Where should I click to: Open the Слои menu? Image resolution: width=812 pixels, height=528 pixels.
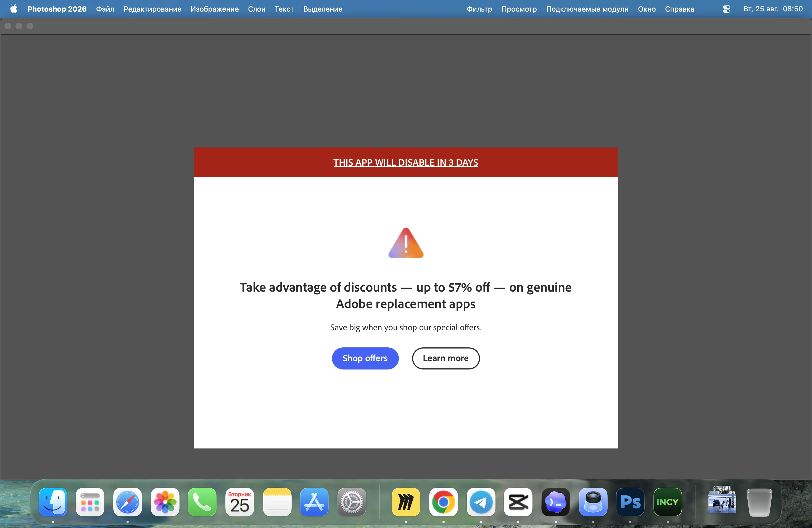pyautogui.click(x=257, y=9)
